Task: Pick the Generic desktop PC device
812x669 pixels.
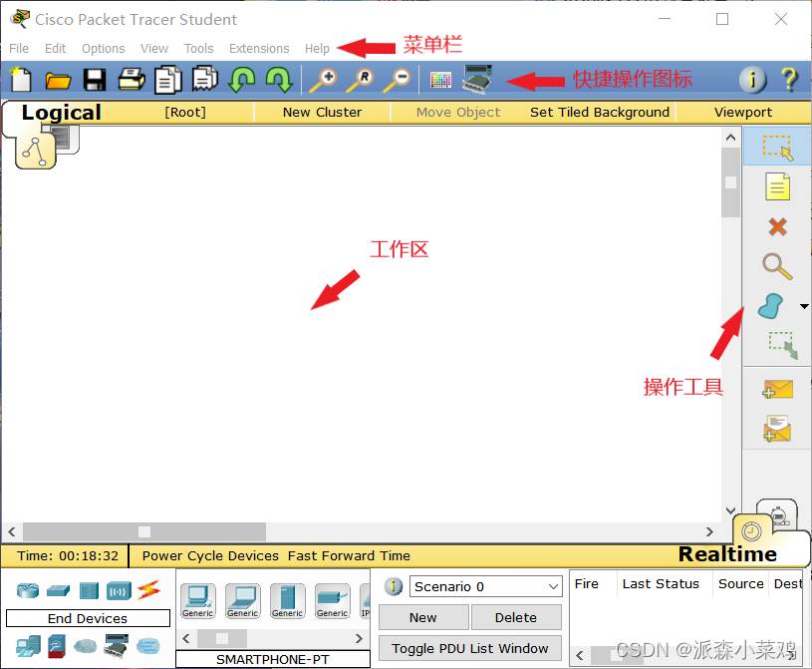Action: point(198,600)
